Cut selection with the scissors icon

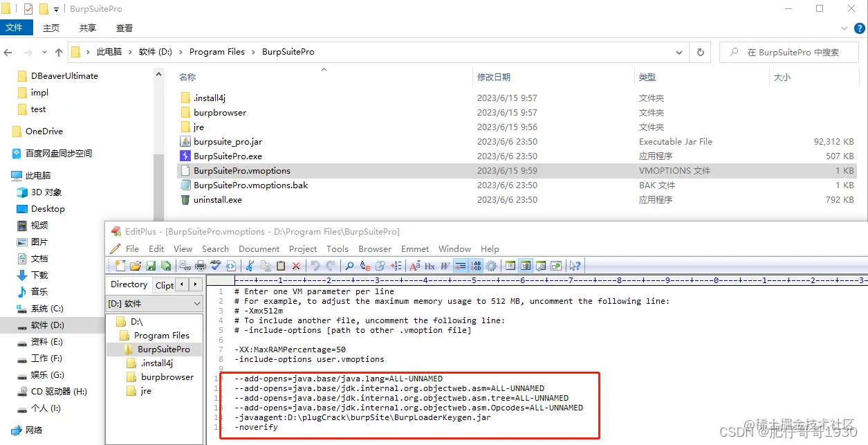250,266
